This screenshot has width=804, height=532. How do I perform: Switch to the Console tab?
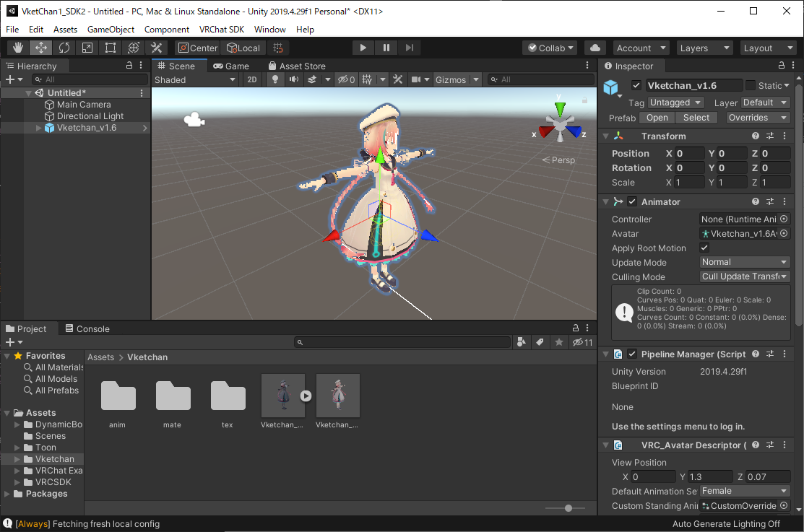coord(87,328)
